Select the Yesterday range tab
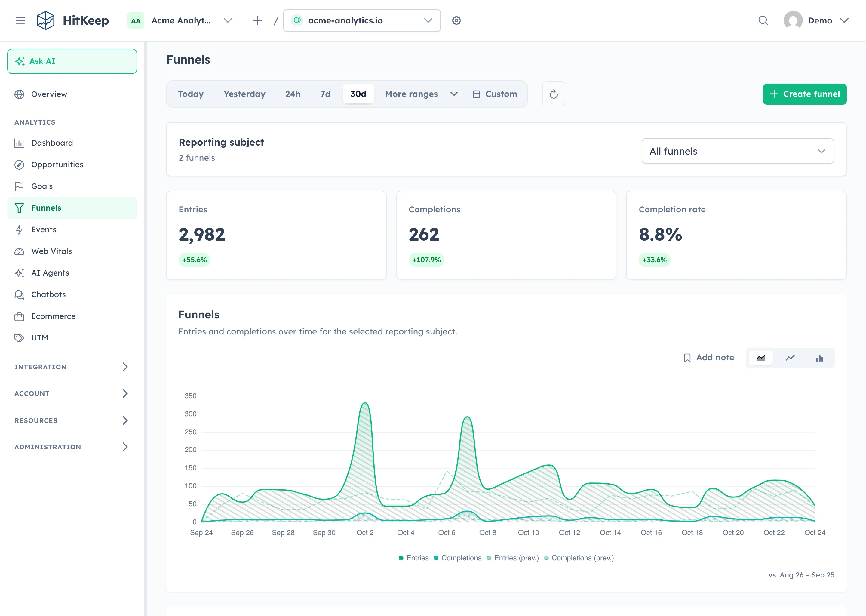Screen dimensions: 866x616 (x=244, y=94)
